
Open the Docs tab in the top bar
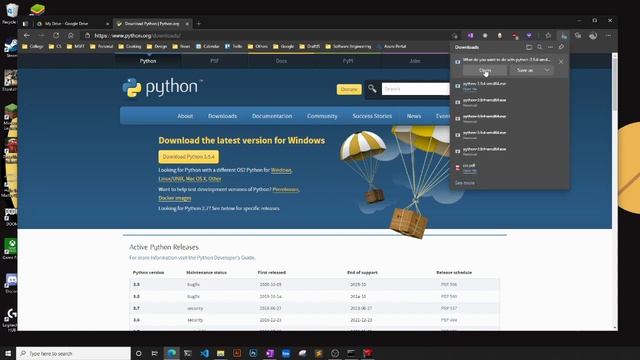pos(281,61)
